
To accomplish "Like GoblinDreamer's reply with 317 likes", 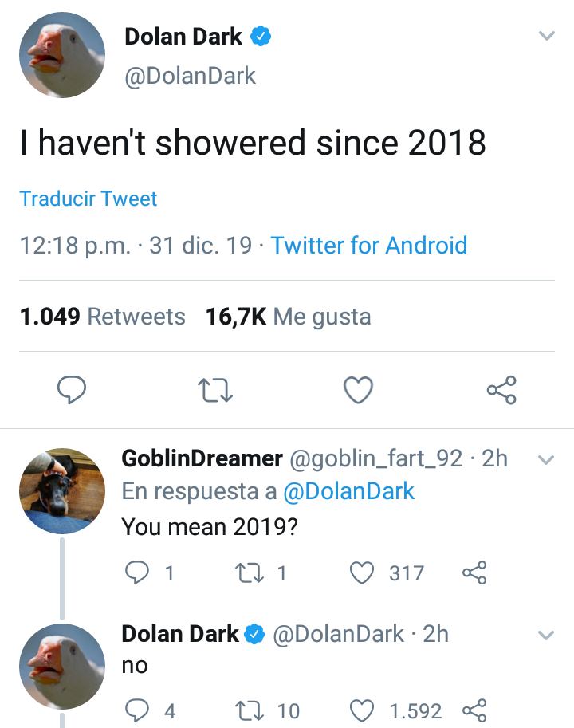I will [363, 573].
